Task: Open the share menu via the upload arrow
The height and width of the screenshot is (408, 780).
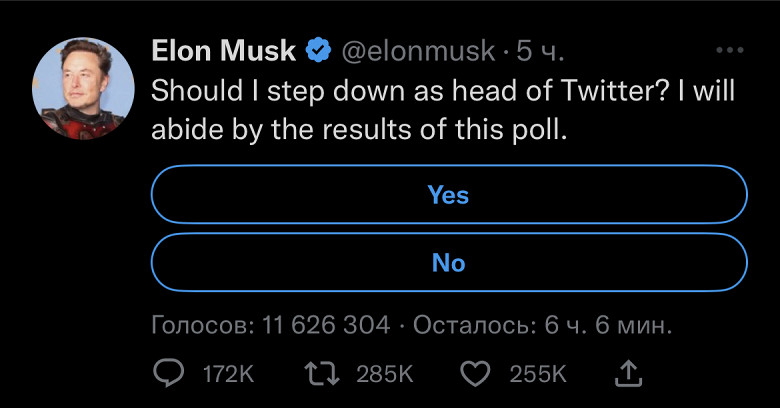Action: pos(628,374)
